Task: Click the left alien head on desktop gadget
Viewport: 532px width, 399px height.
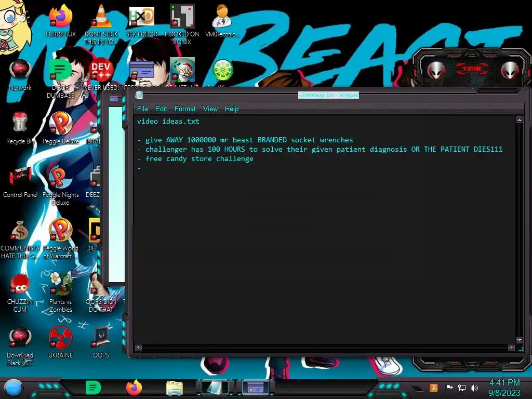Action: coord(436,70)
